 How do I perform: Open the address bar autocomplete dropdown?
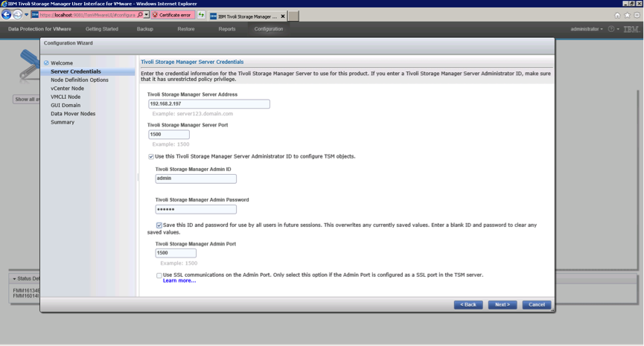coord(146,15)
